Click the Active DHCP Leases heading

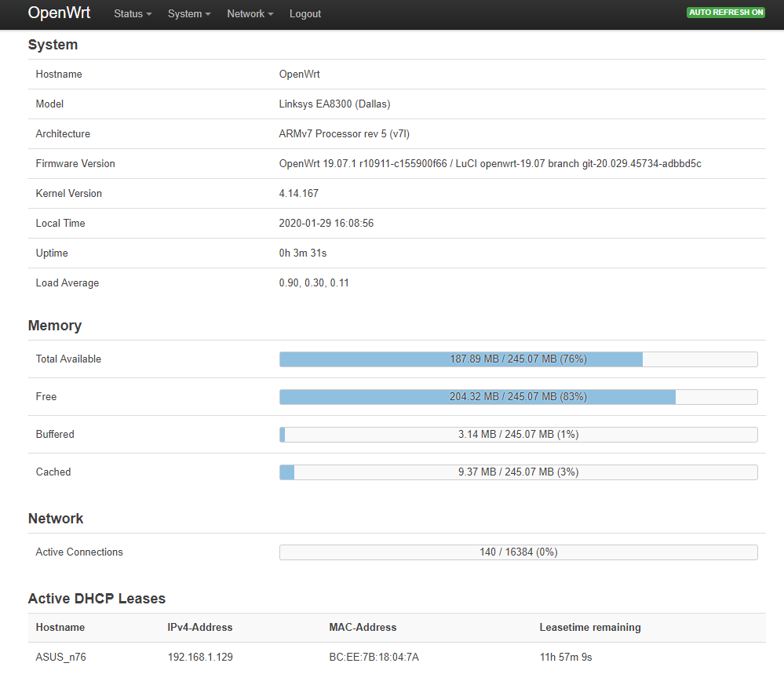97,599
